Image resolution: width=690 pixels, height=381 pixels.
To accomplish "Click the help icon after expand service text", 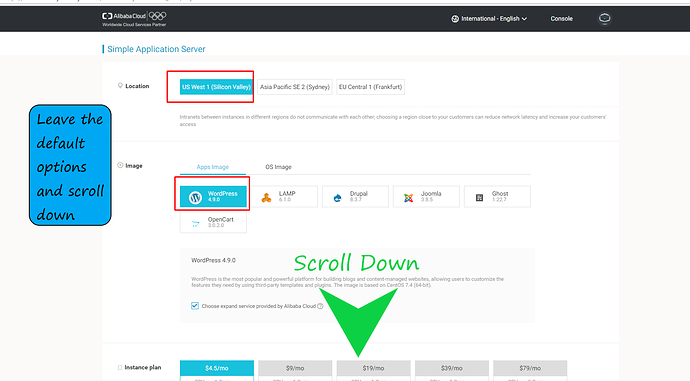I will tap(320, 306).
